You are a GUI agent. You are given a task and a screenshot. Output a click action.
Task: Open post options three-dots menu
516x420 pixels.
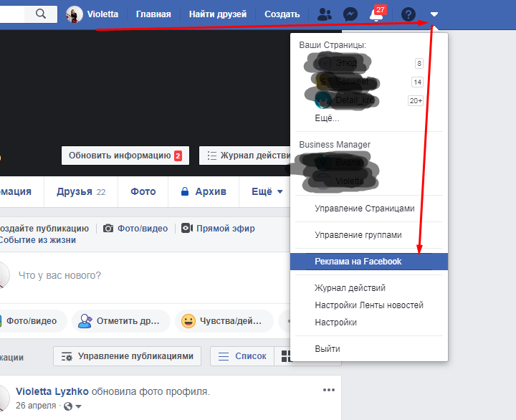(329, 390)
